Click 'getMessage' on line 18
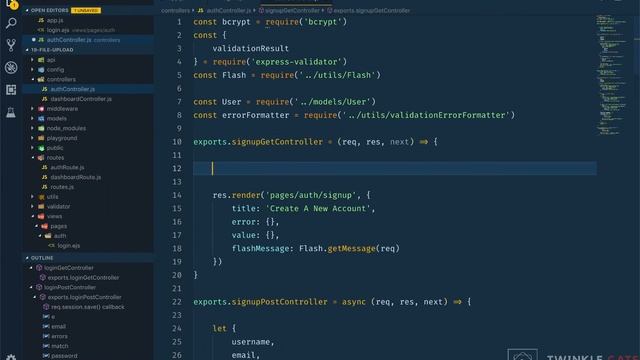 [x=351, y=249]
